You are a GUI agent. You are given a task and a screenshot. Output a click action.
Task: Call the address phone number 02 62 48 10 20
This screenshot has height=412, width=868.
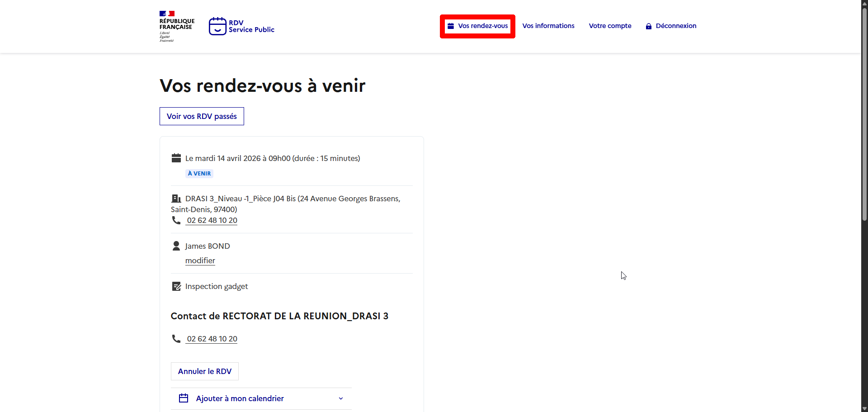(x=212, y=220)
